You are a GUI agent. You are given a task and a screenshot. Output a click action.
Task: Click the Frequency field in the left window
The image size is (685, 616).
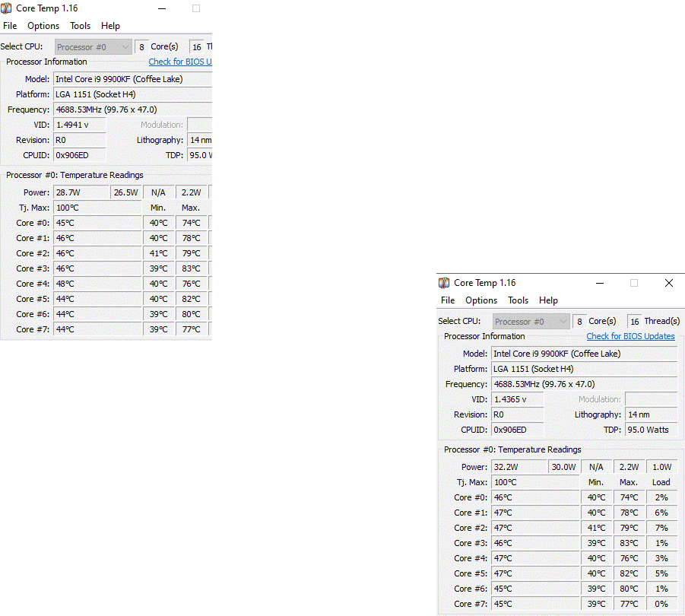pyautogui.click(x=133, y=110)
